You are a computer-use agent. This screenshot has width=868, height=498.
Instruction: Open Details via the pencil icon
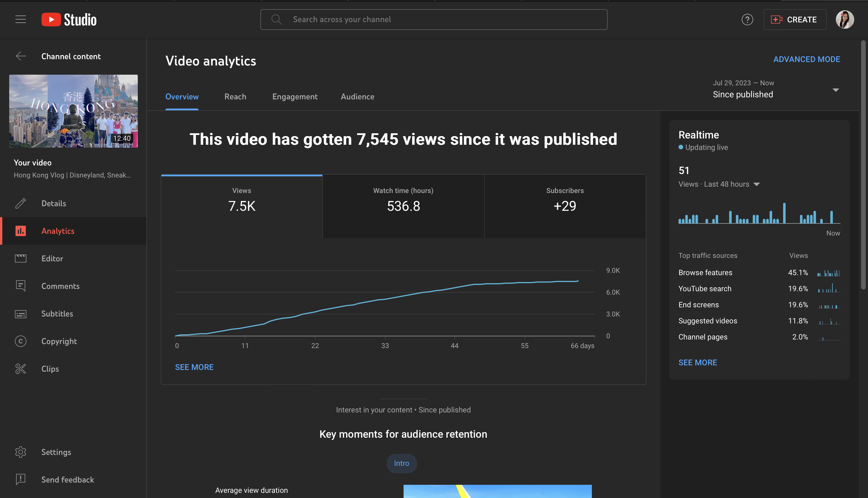(x=20, y=204)
